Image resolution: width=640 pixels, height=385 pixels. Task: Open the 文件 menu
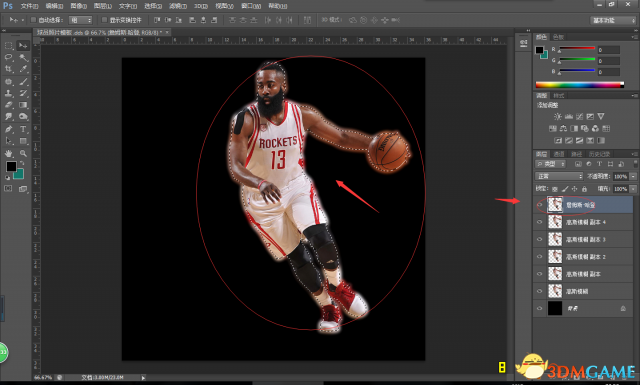pos(29,6)
